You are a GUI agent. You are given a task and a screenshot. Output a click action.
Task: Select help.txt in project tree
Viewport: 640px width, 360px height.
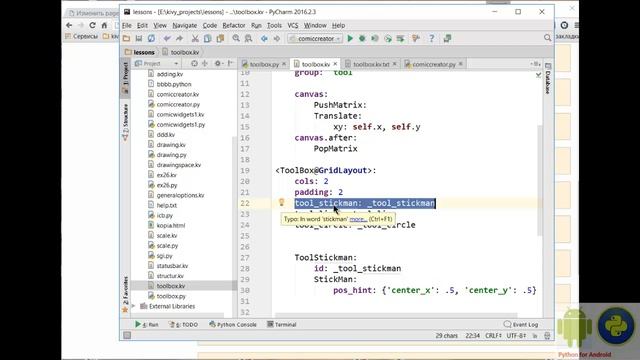click(x=167, y=206)
